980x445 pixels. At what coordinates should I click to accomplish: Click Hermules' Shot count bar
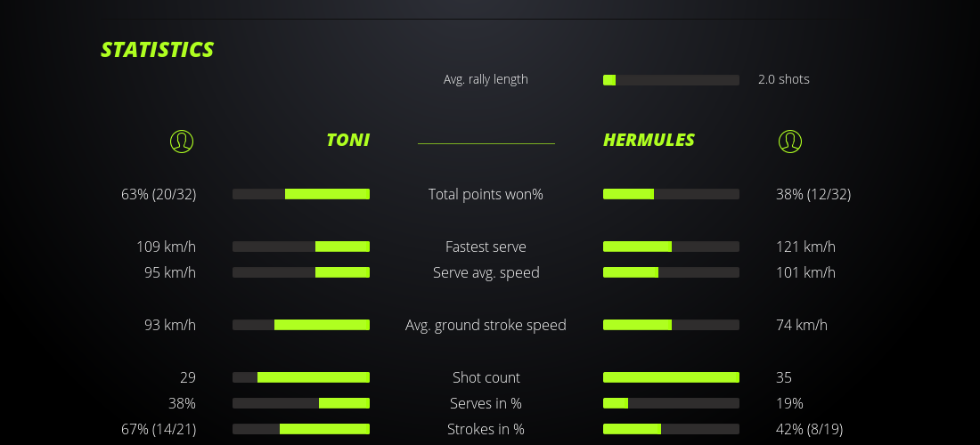click(671, 377)
